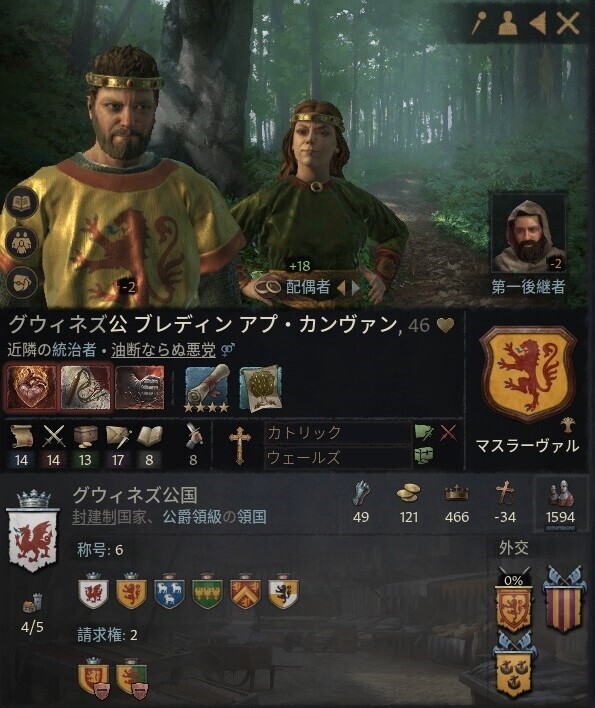
Task: Click the four-star scroll education trait
Action: (x=207, y=388)
